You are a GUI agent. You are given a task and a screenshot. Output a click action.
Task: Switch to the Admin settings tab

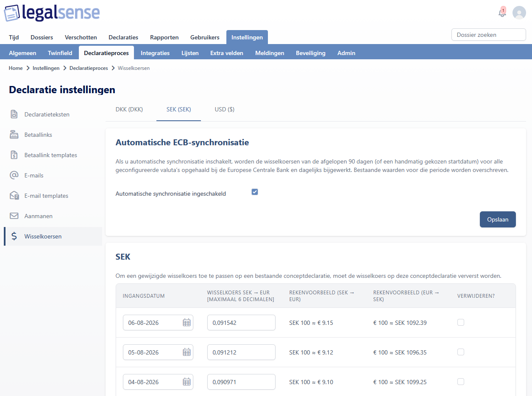(346, 53)
